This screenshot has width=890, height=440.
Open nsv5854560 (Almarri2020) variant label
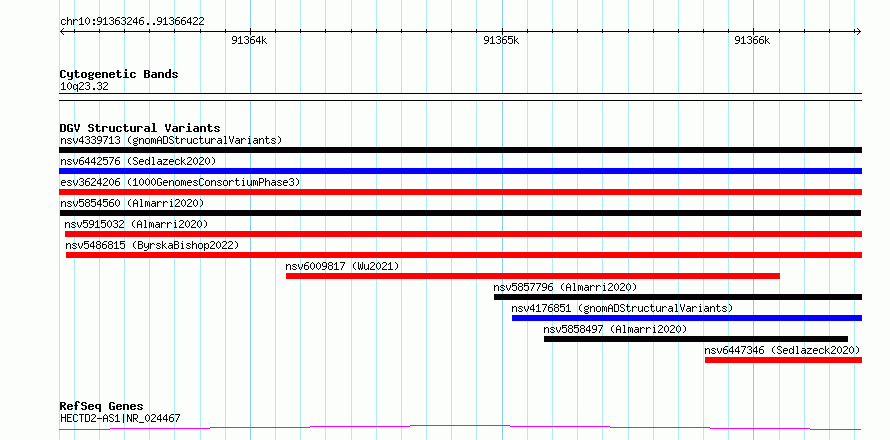point(132,203)
